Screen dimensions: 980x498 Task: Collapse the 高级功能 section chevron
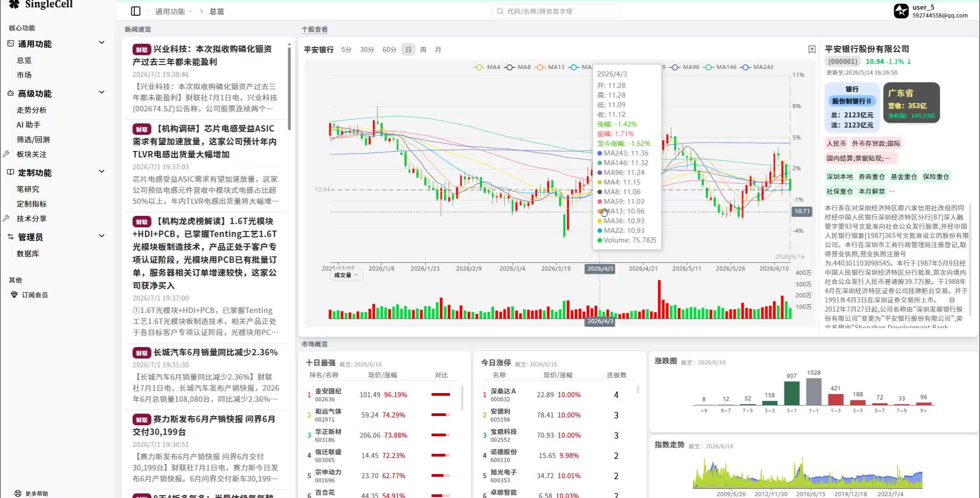tap(102, 92)
